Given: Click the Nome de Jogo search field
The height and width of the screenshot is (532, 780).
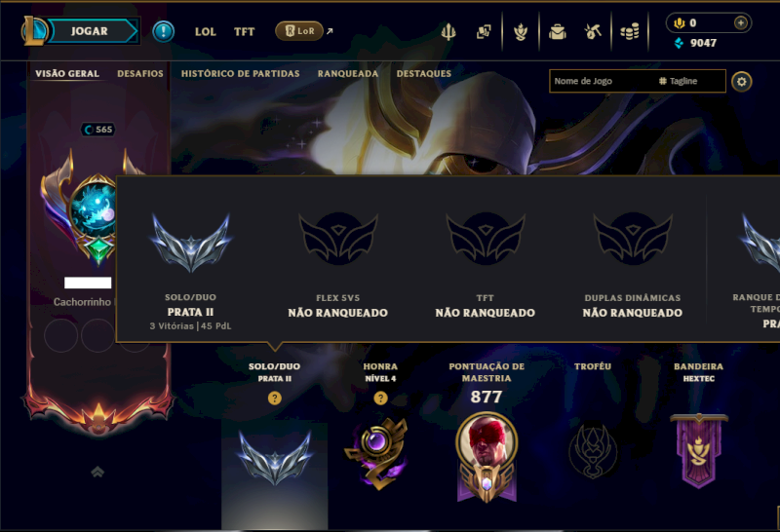Looking at the screenshot, I should pyautogui.click(x=602, y=81).
